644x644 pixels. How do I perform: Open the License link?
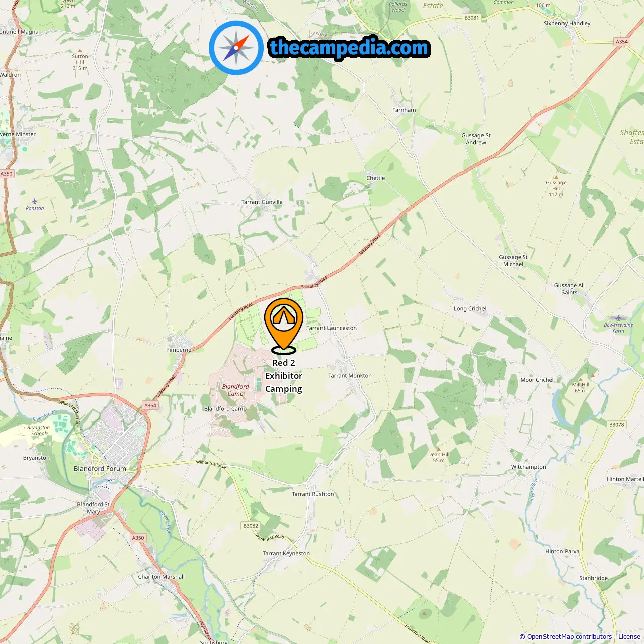point(629,636)
